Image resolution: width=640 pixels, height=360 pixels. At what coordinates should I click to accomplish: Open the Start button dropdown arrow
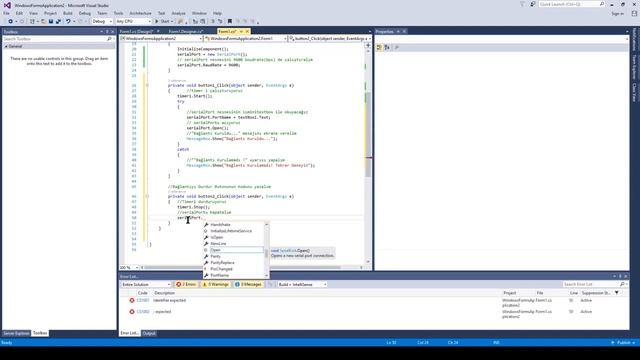[172, 21]
